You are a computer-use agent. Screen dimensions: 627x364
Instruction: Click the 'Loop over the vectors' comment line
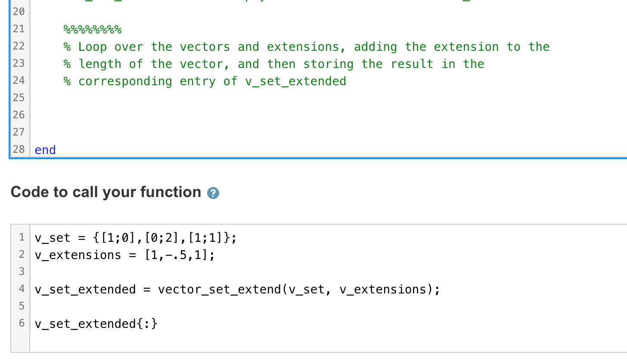(301, 46)
